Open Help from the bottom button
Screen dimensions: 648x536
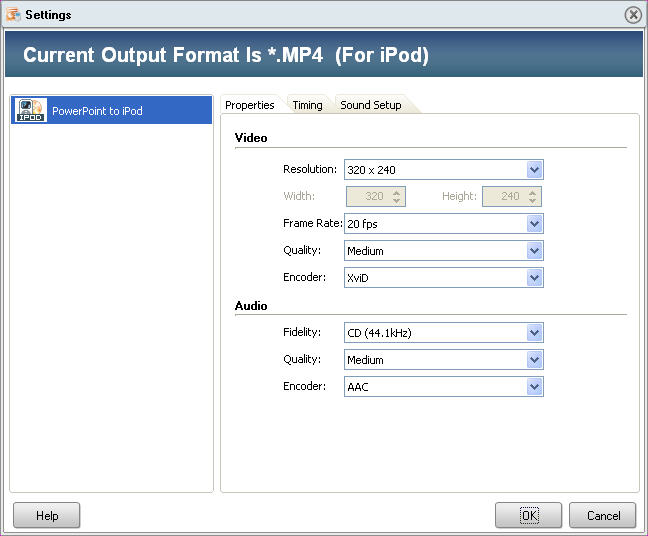pos(47,515)
